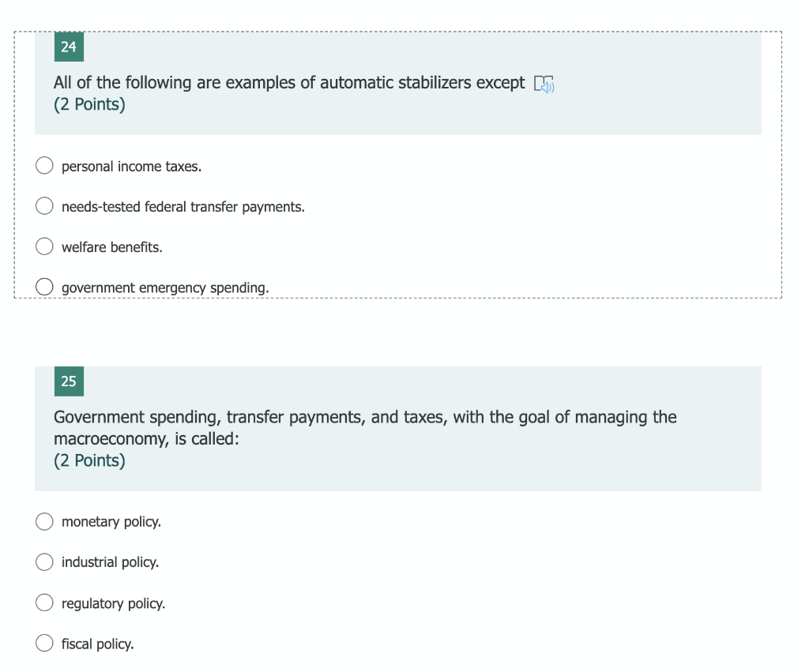
Task: Click the fiscal policy label text
Action: click(97, 644)
